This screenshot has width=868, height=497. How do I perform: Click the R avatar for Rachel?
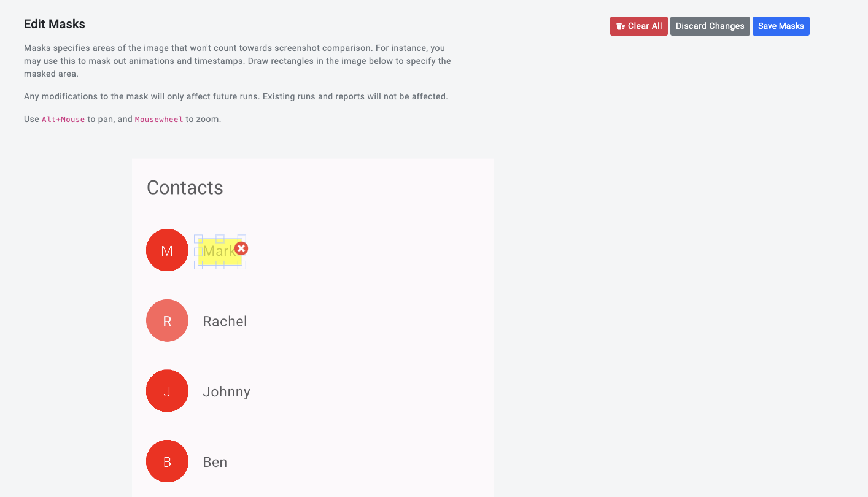pyautogui.click(x=167, y=321)
